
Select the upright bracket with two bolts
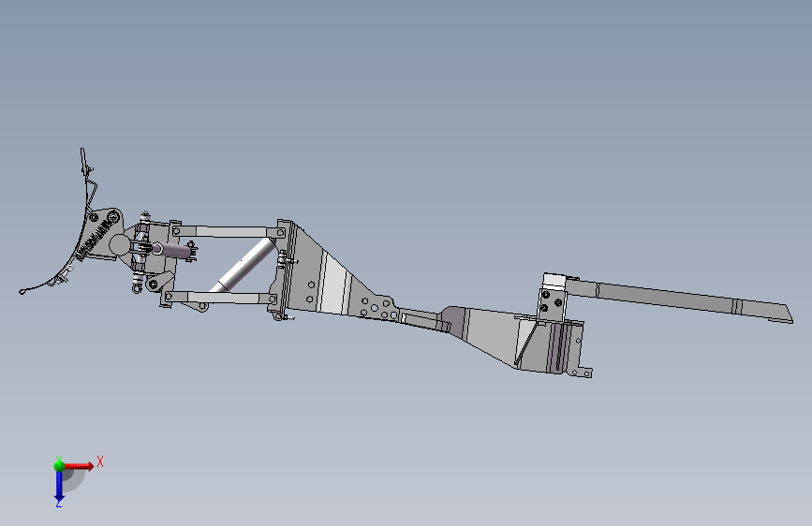tap(552, 298)
